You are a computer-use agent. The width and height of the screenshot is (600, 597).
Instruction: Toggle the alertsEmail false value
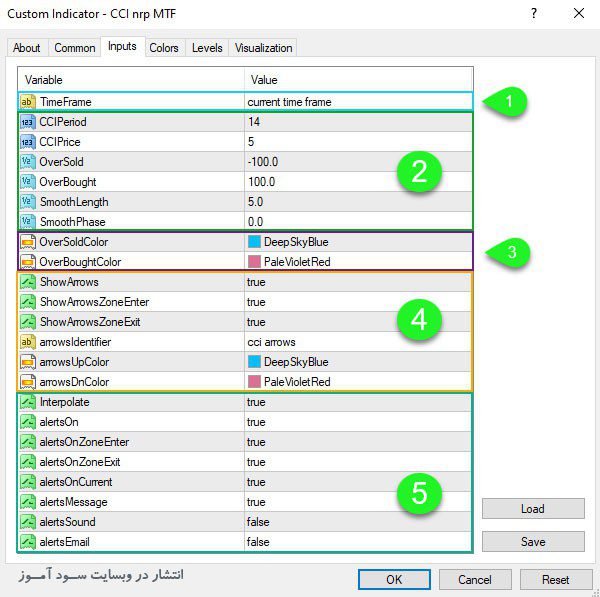tap(358, 542)
